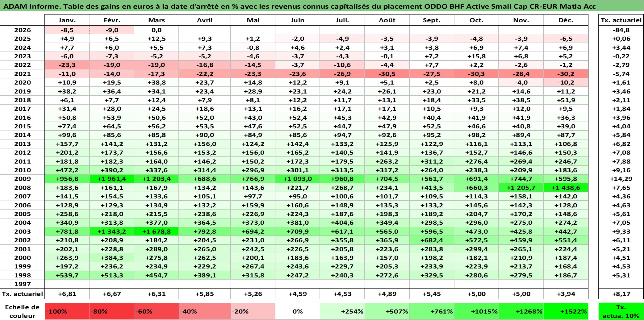Click the 'Août' column header

point(387,20)
